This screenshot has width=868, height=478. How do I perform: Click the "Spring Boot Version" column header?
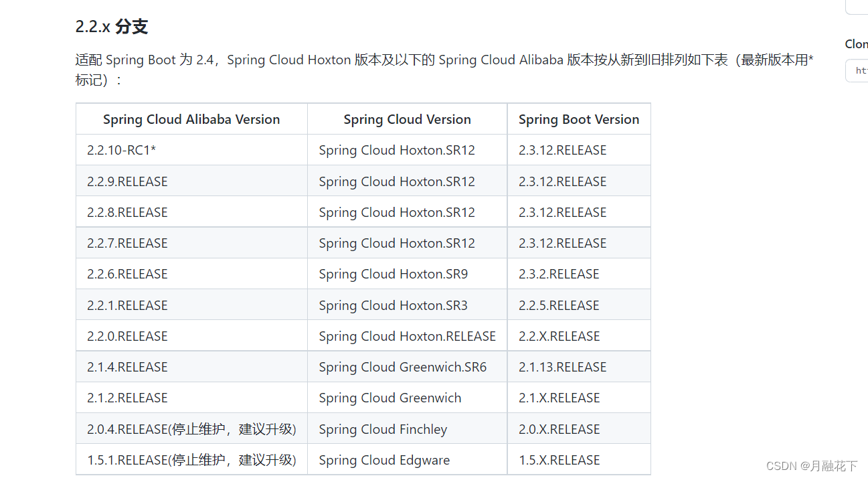pyautogui.click(x=579, y=119)
